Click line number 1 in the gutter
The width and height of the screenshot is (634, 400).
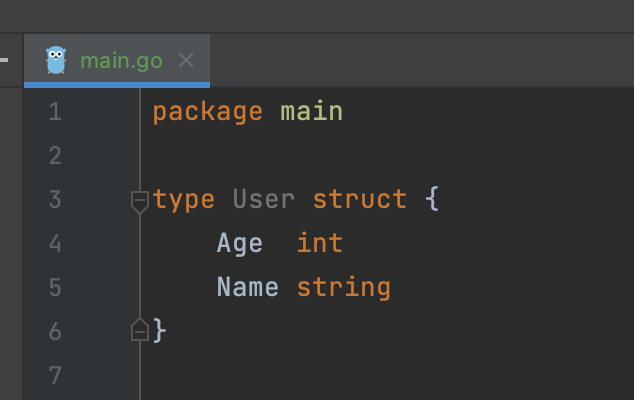[54, 112]
